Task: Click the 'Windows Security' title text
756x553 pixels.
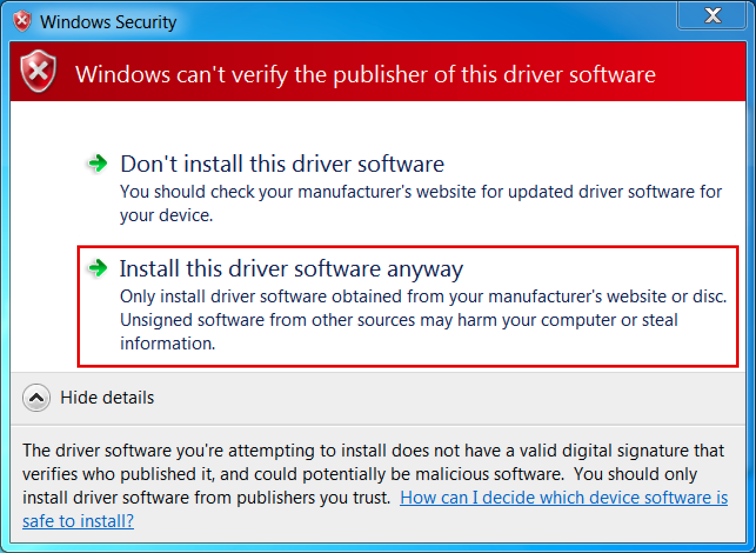Action: tap(108, 22)
